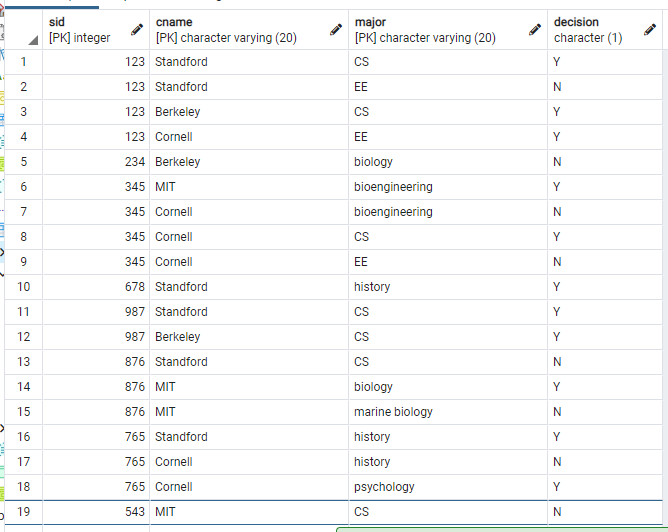The image size is (668, 532).
Task: Select the sid column header
Action: 96,30
